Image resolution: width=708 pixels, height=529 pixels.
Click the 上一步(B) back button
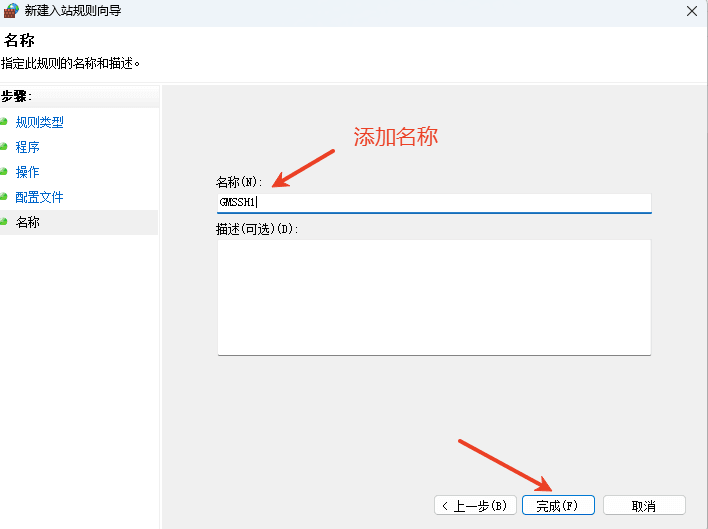pyautogui.click(x=475, y=505)
